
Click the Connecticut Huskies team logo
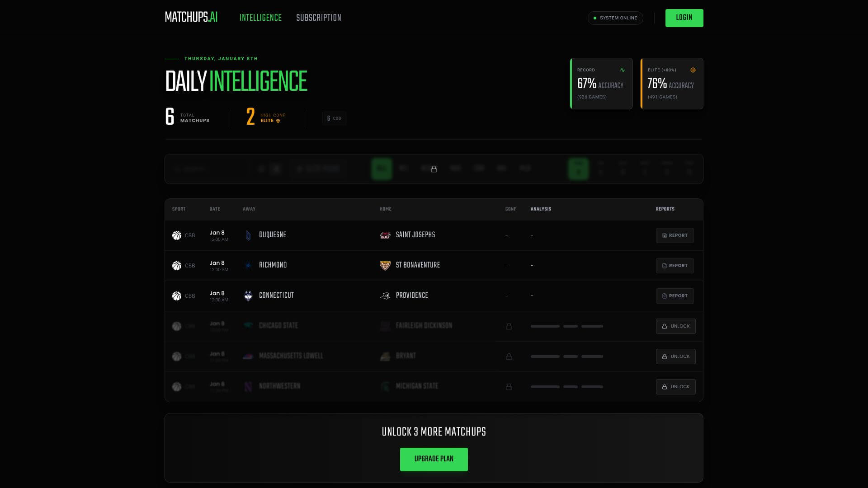point(248,296)
